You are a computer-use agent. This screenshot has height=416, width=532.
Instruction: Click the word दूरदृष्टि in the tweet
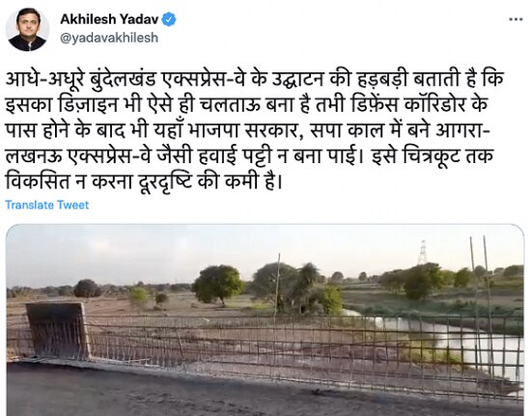point(166,181)
